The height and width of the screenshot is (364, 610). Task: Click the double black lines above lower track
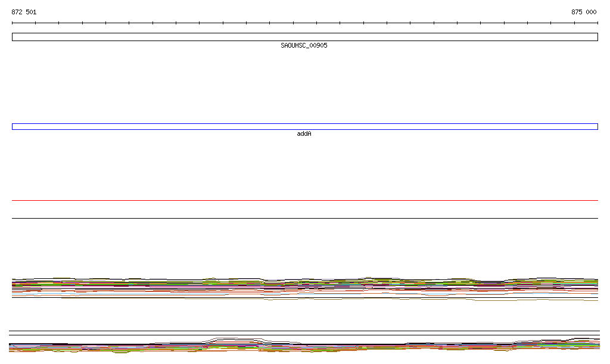tap(305, 333)
